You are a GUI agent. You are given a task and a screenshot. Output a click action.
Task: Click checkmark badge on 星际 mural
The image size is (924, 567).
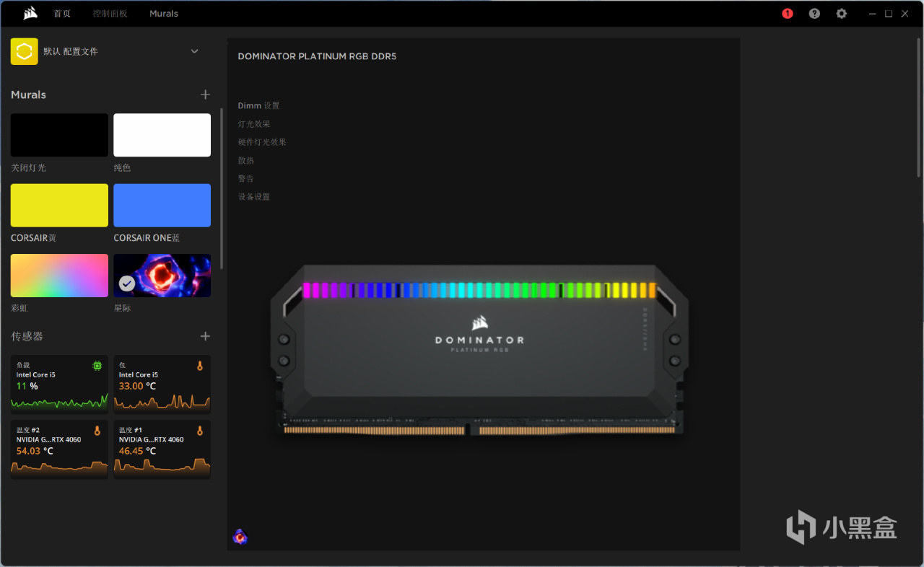coord(127,284)
